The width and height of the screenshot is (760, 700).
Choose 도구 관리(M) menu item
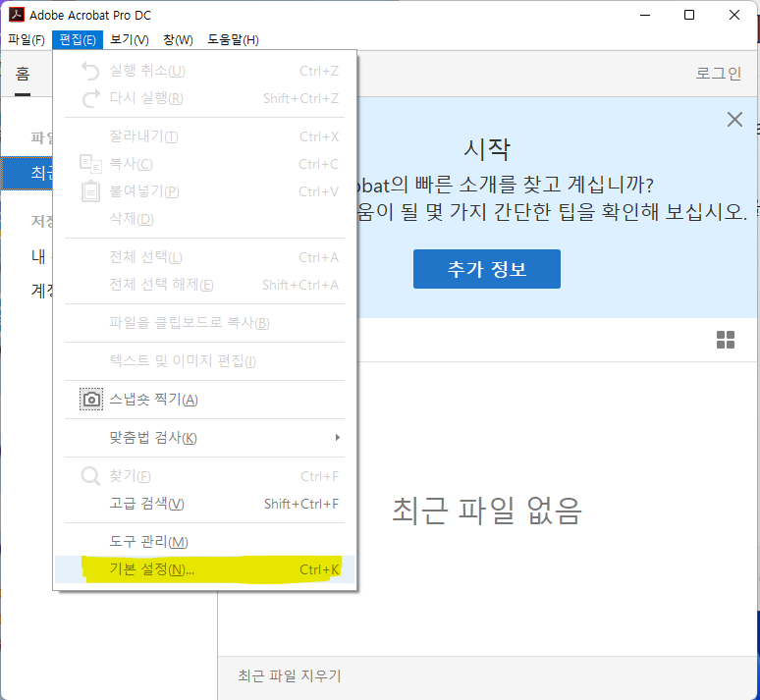(x=204, y=542)
